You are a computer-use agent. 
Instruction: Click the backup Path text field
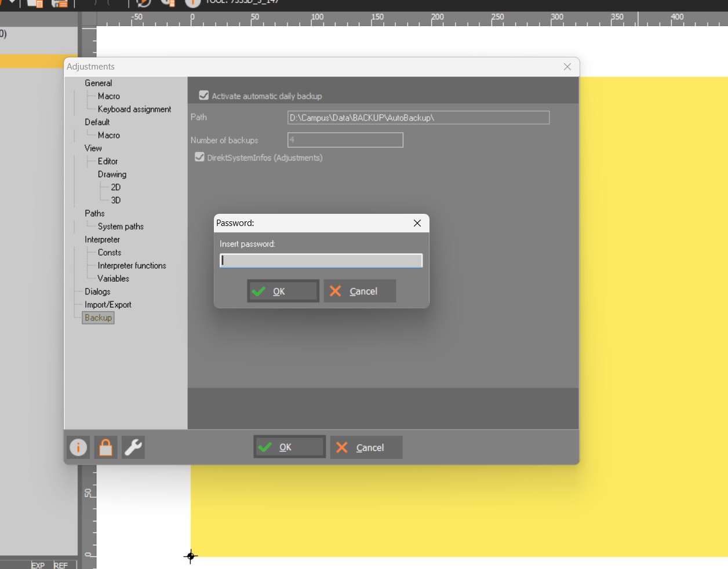click(x=418, y=118)
